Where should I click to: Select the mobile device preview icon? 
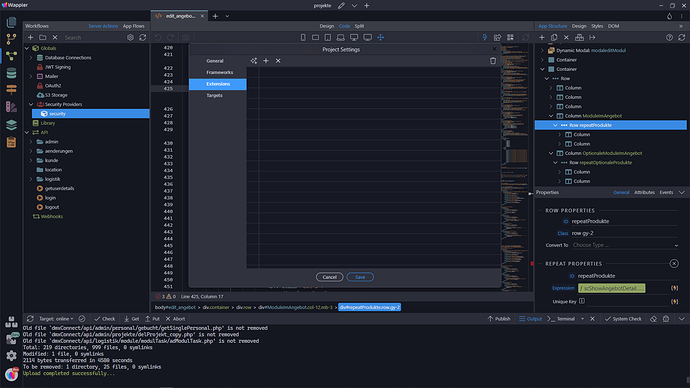(303, 37)
